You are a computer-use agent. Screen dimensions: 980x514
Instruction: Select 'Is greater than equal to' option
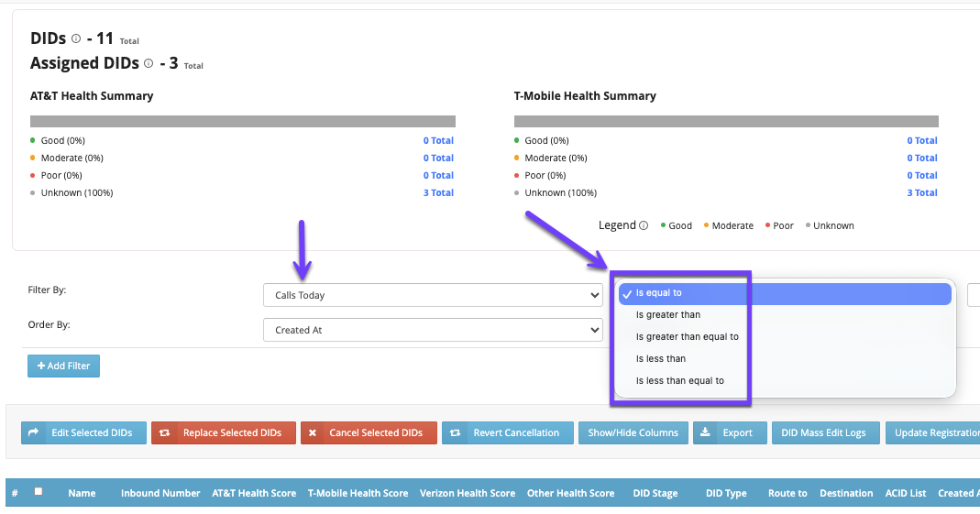click(687, 337)
